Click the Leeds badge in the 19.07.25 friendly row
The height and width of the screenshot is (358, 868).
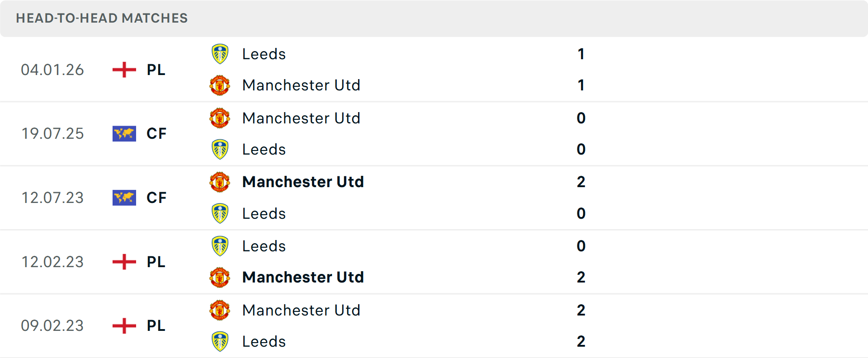tap(220, 149)
